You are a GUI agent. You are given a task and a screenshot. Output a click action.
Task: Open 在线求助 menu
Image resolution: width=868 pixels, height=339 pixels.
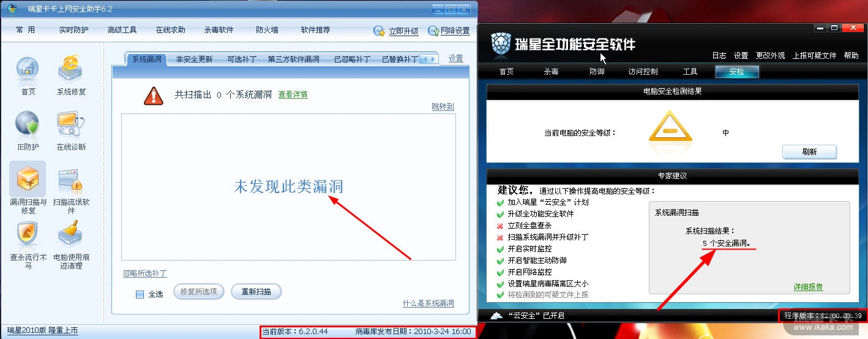tap(170, 30)
